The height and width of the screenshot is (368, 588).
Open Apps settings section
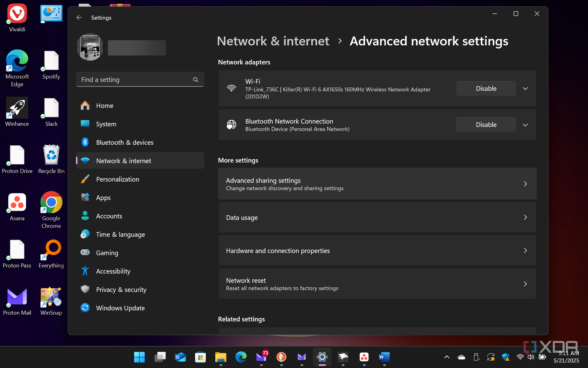point(140,197)
